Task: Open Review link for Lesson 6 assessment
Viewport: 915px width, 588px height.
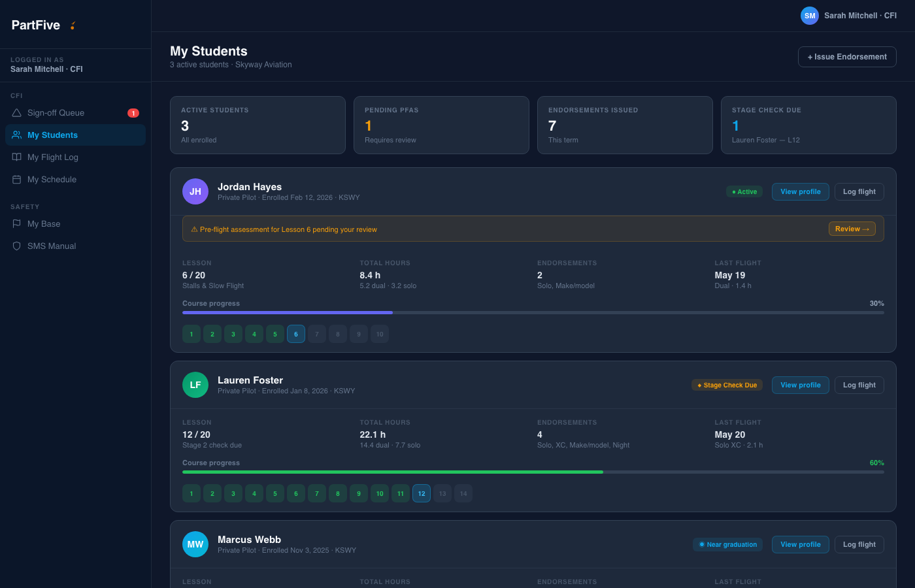Action: (852, 229)
